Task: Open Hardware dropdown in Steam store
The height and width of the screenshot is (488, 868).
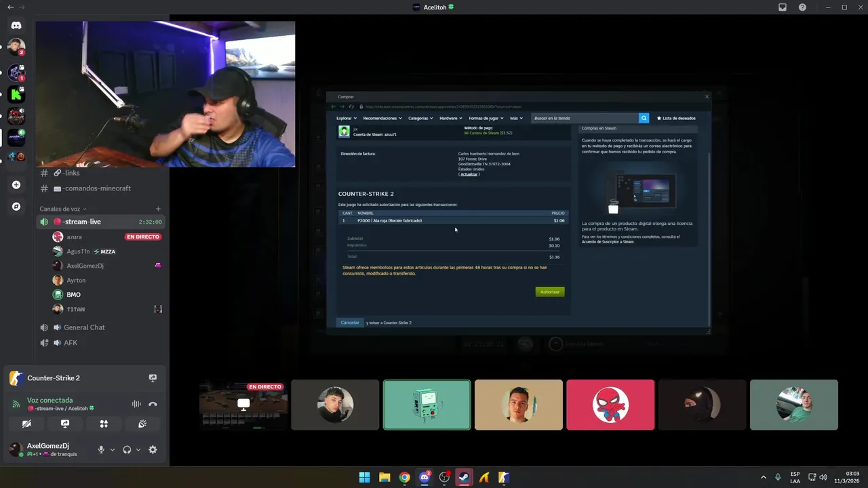Action: pos(451,118)
